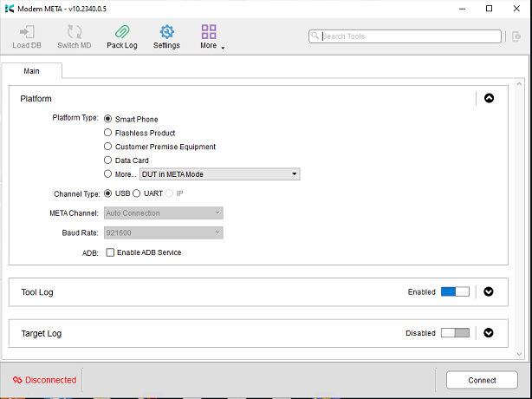The height and width of the screenshot is (399, 532).
Task: Choose UART channel type
Action: coord(136,193)
